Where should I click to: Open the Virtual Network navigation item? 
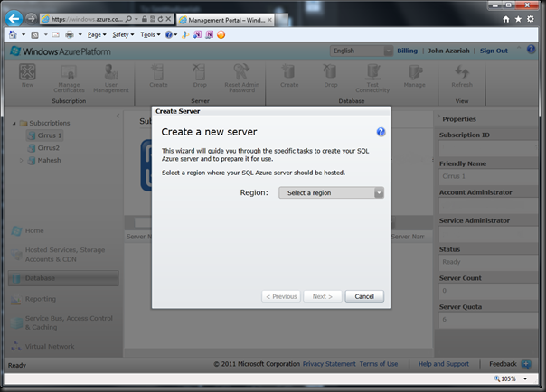[42, 347]
